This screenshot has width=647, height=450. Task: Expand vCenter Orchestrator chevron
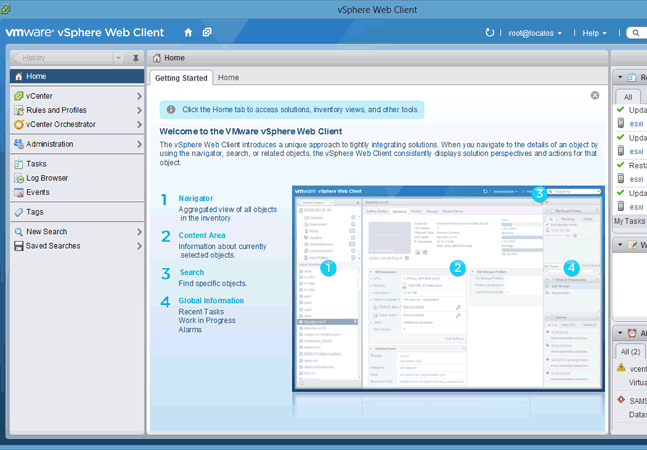139,124
